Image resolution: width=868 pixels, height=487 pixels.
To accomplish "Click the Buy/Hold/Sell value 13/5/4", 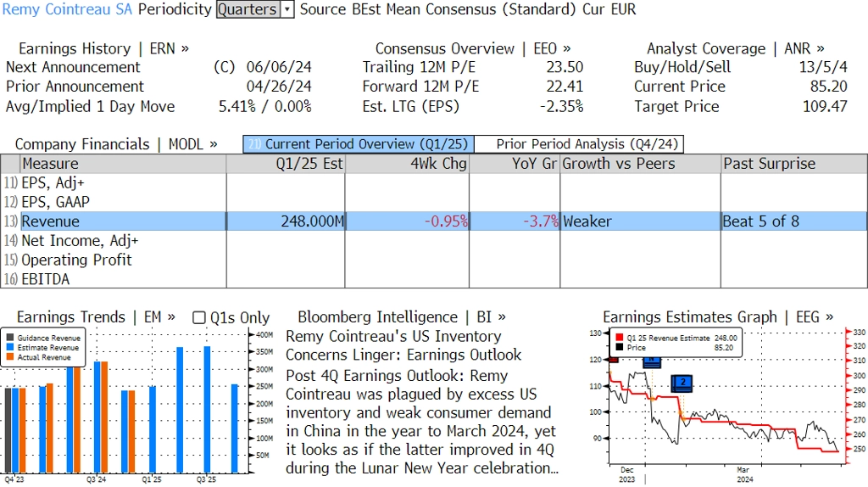I will click(x=823, y=67).
